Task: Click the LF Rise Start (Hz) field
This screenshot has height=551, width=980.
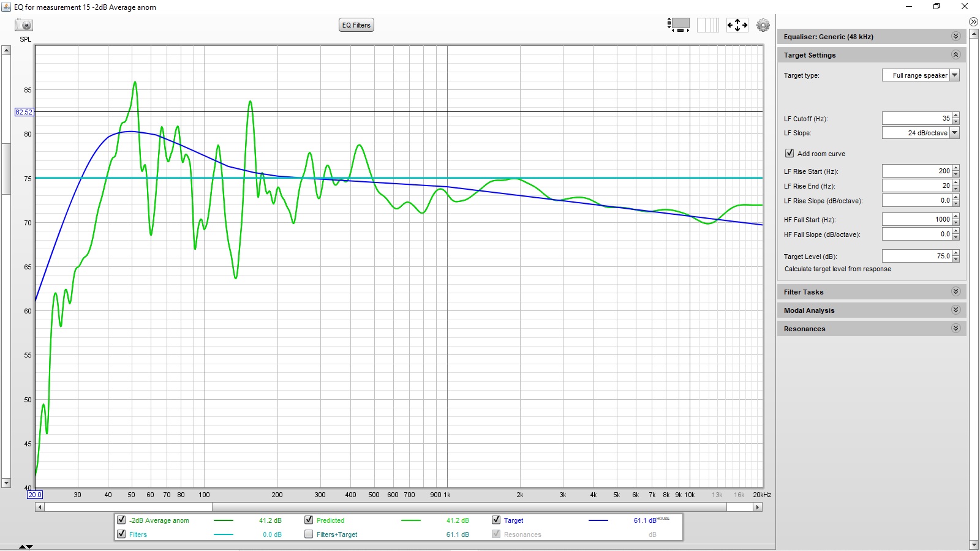Action: pyautogui.click(x=917, y=171)
